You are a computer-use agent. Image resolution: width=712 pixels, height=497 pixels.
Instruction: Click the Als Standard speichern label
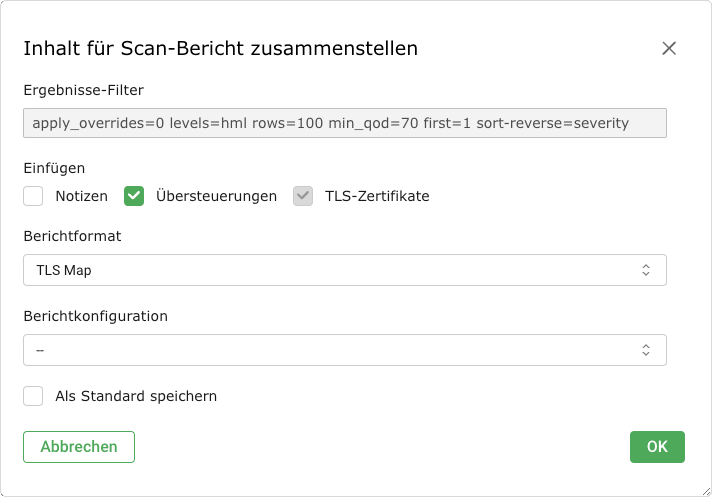click(136, 396)
